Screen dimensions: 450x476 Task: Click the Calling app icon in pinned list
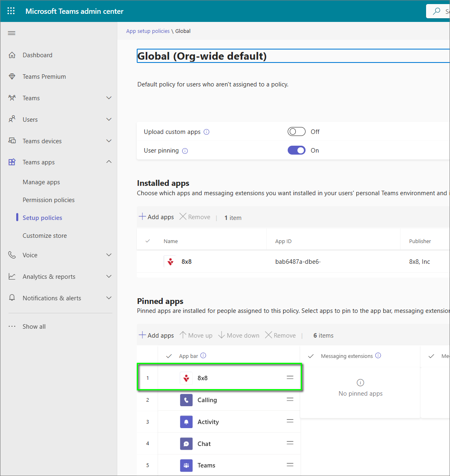click(186, 400)
